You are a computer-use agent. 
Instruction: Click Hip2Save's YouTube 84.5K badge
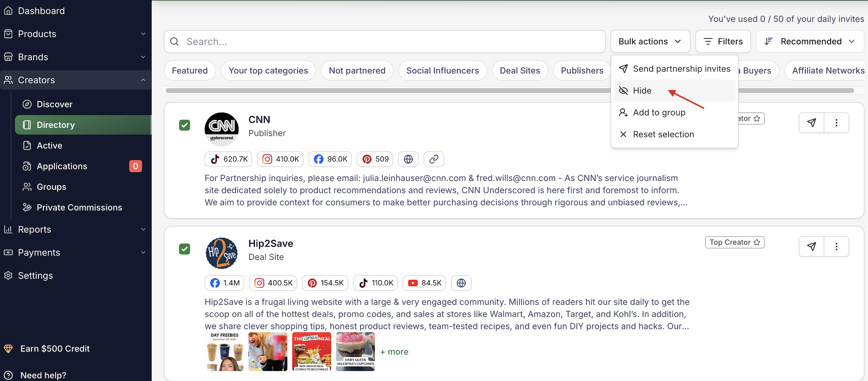point(424,283)
